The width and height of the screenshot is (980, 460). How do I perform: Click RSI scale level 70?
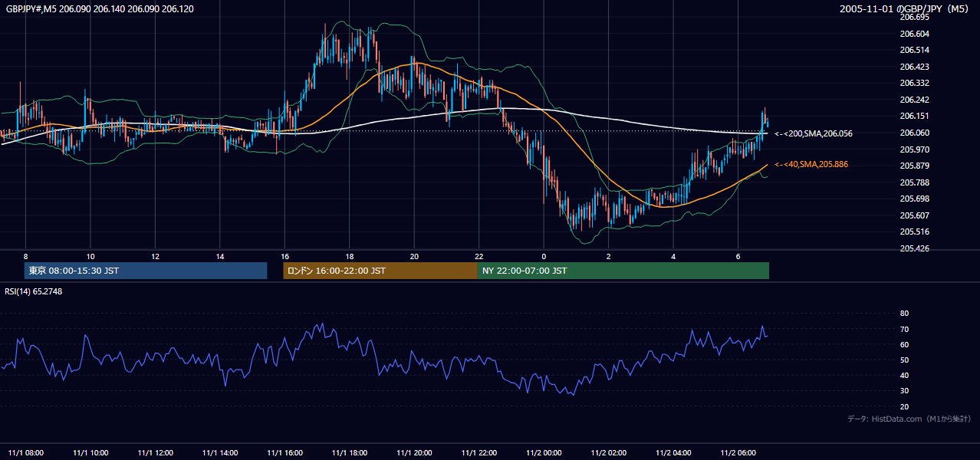[904, 329]
